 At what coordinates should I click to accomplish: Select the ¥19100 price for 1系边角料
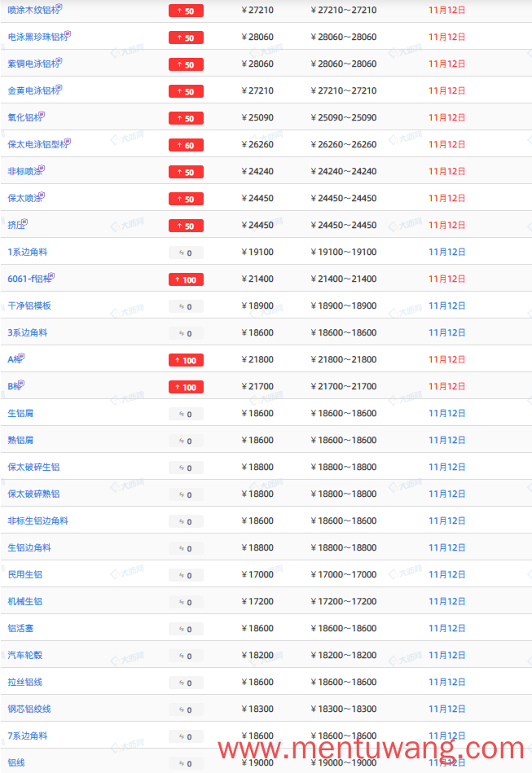(257, 252)
